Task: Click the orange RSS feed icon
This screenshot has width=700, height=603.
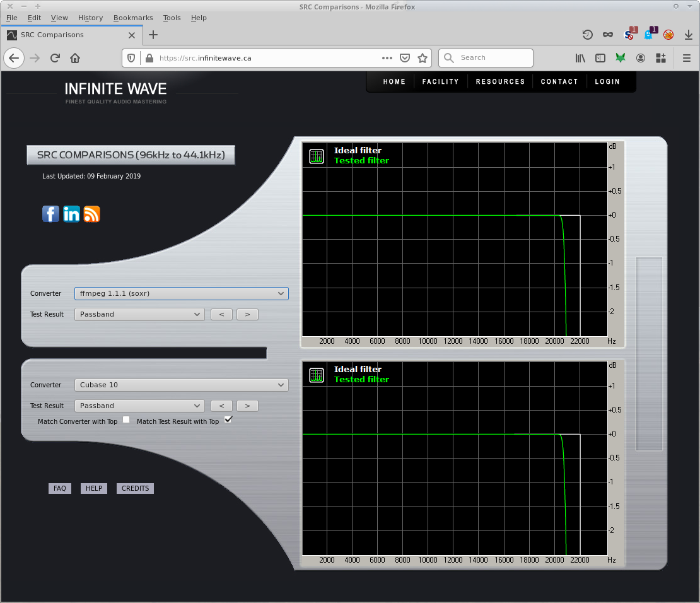Action: tap(92, 214)
